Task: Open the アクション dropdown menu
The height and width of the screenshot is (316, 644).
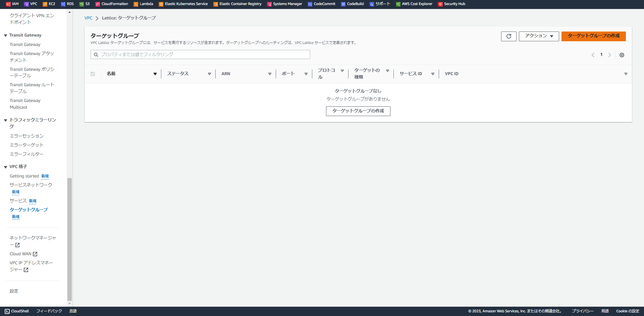Action: point(539,36)
